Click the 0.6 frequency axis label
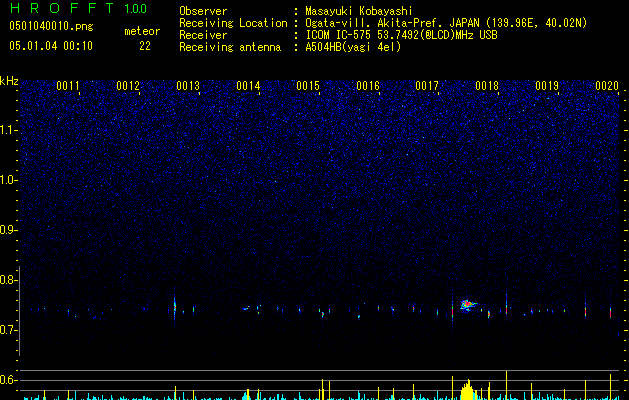Image resolution: width=629 pixels, height=400 pixels. point(7,380)
